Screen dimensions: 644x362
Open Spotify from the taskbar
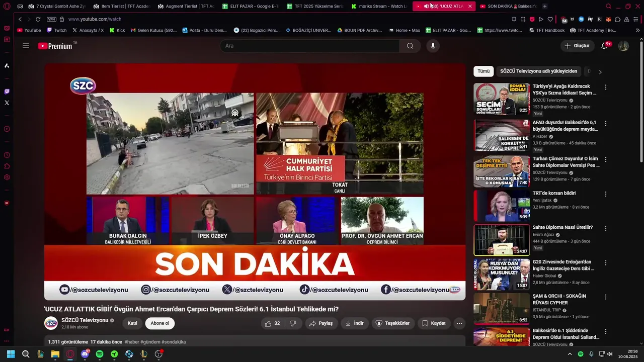[x=100, y=354]
